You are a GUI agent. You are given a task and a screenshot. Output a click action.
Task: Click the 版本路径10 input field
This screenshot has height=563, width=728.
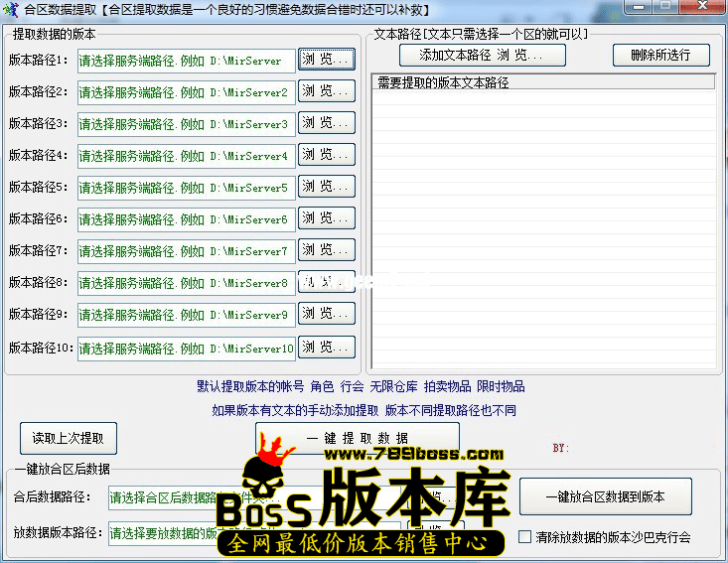pyautogui.click(x=186, y=349)
